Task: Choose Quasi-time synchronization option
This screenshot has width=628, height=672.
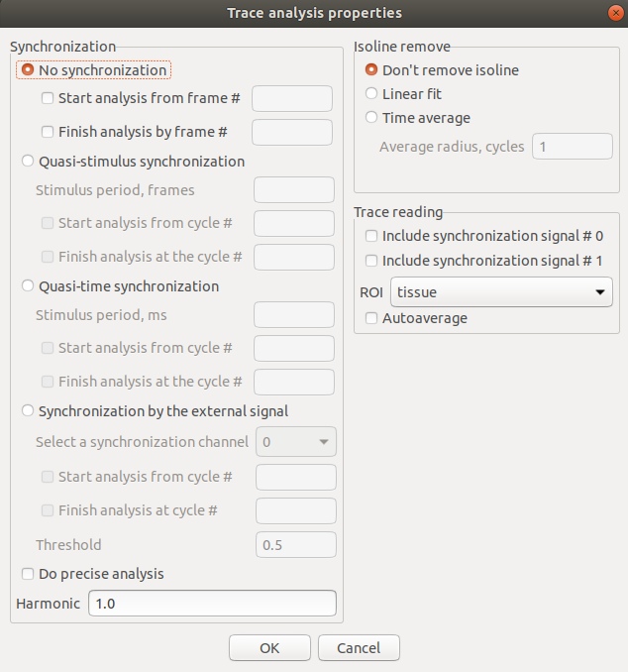Action: coord(29,286)
